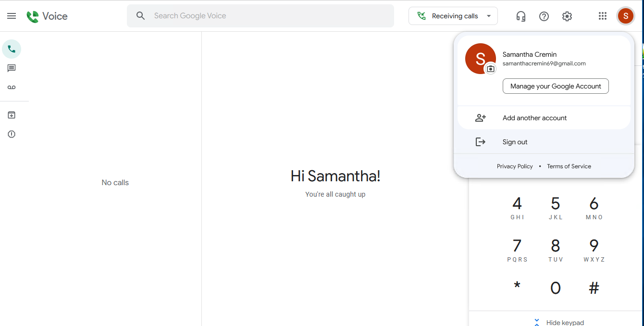
Task: Click the 'Hi Samantha!' heading
Action: [x=335, y=176]
